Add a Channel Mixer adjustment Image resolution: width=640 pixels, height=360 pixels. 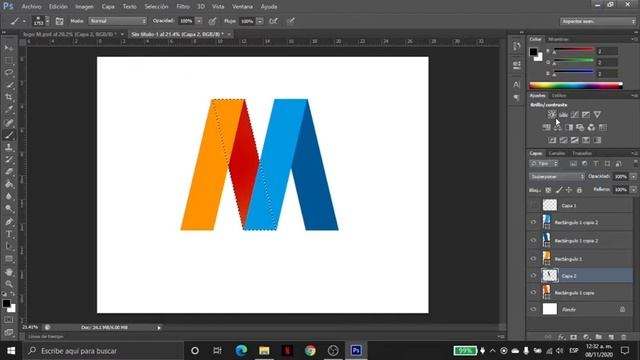click(591, 127)
